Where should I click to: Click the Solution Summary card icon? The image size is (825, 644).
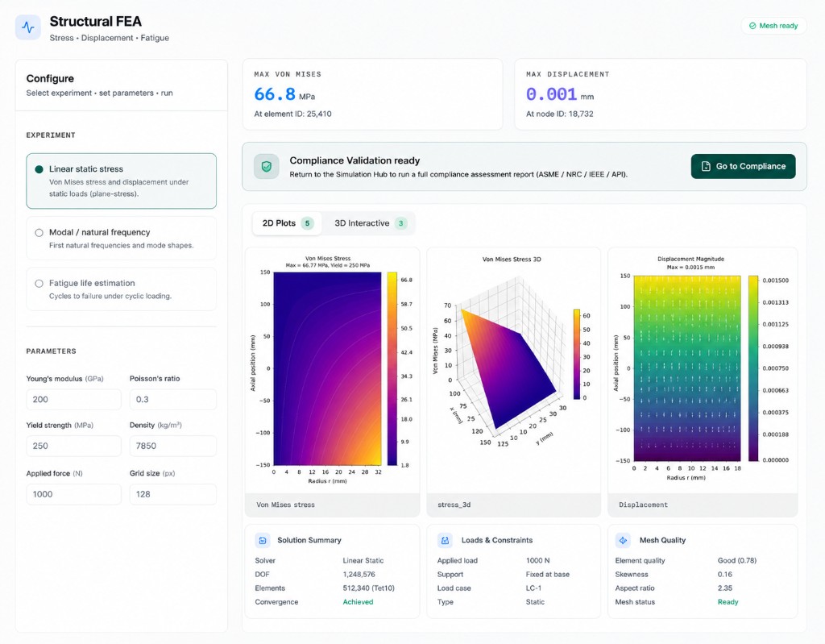pos(263,540)
